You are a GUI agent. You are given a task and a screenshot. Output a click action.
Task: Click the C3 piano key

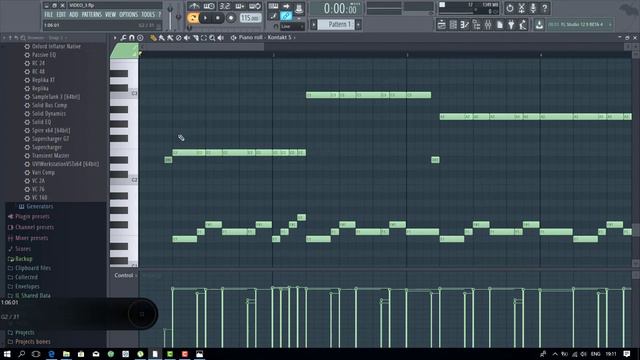point(124,93)
